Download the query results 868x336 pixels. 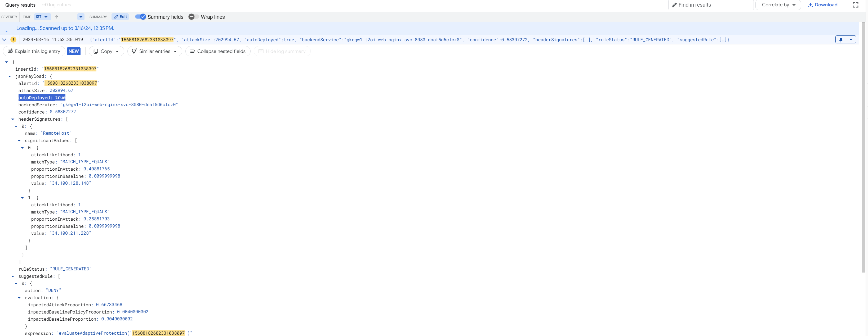(x=823, y=5)
